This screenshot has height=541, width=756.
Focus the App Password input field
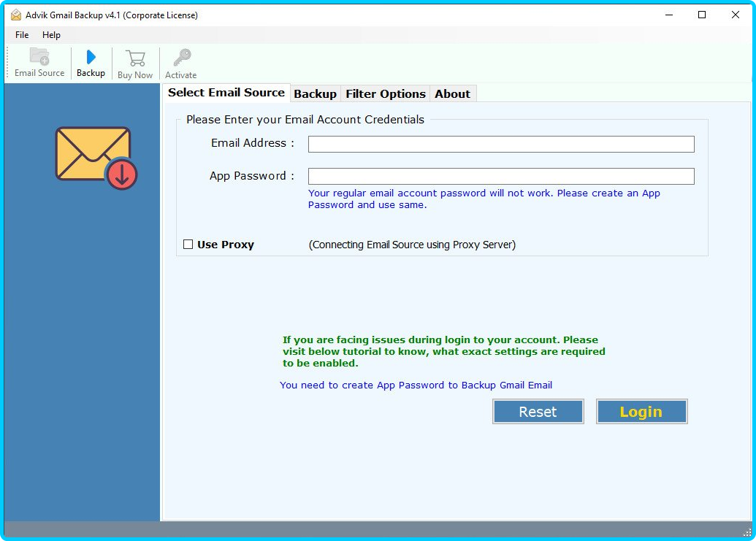coord(500,176)
